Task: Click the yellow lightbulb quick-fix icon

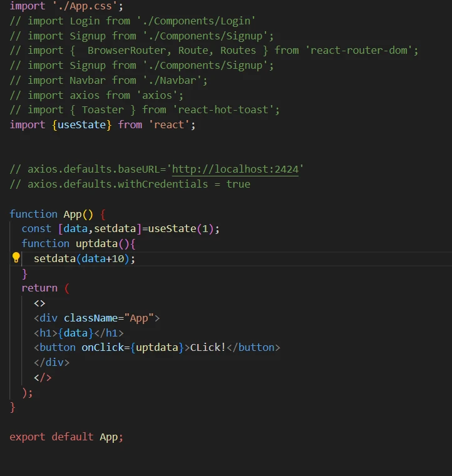Action: 16,258
